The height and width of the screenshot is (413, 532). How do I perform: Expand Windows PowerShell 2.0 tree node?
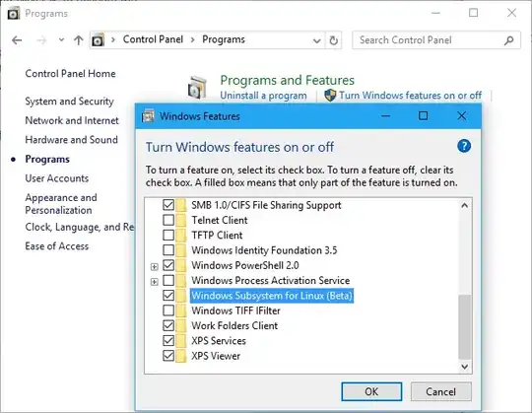155,267
